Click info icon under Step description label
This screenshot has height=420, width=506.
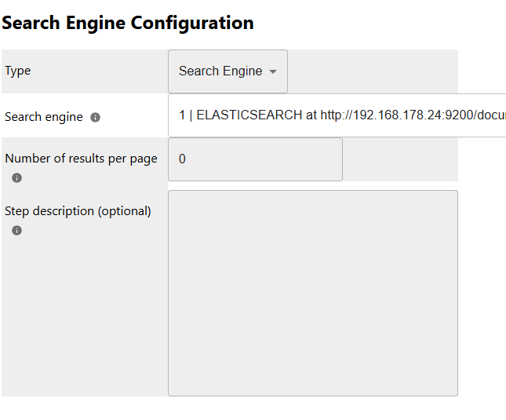pyautogui.click(x=16, y=231)
